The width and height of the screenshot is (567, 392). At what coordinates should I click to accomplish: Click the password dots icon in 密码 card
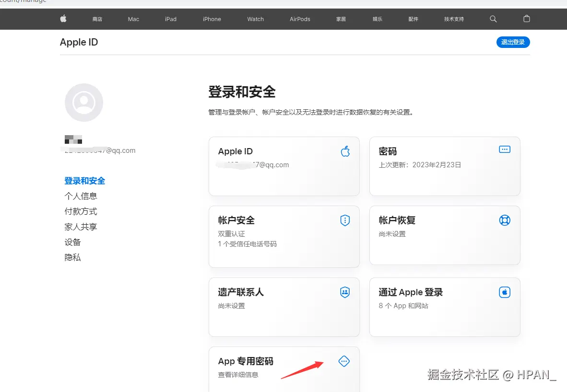[x=505, y=149]
